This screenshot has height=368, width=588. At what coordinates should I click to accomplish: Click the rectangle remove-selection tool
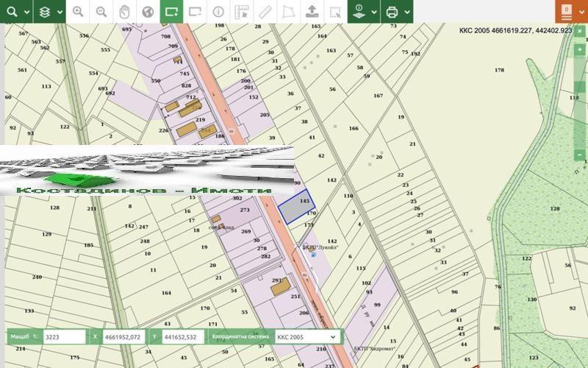[195, 12]
